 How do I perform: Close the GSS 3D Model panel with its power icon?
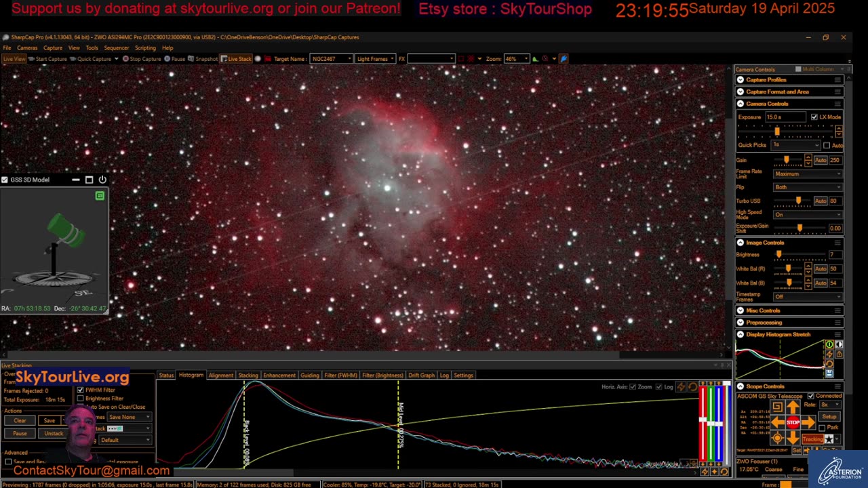(x=102, y=180)
